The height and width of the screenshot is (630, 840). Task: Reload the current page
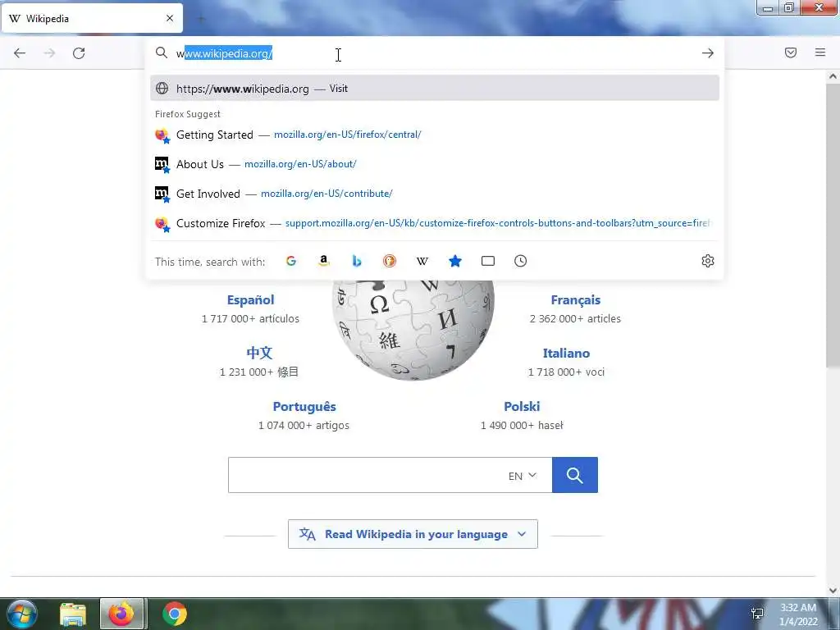[79, 53]
